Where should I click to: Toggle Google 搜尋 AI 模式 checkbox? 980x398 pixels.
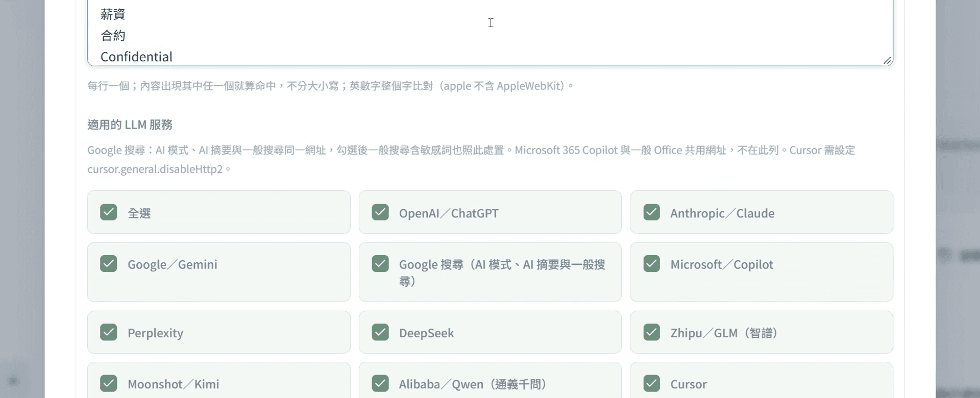pyautogui.click(x=380, y=264)
